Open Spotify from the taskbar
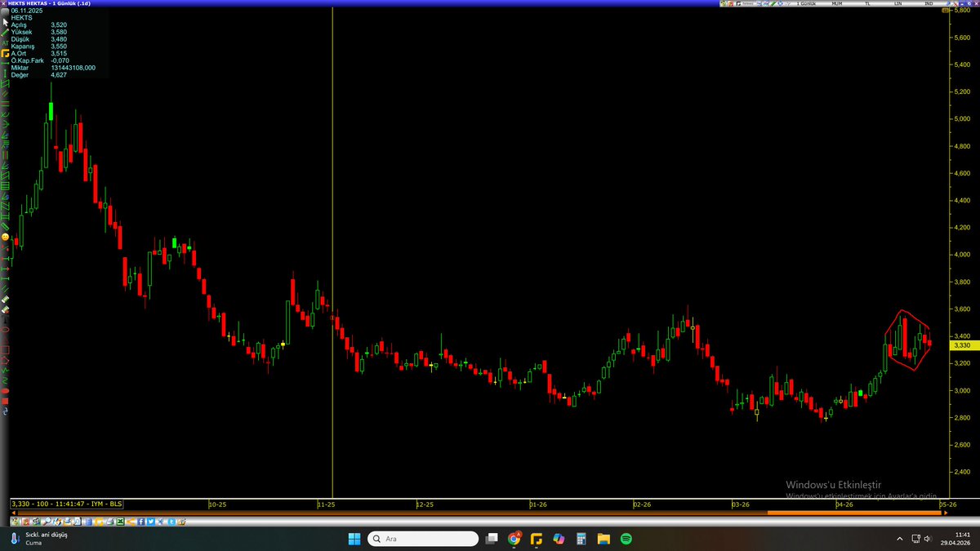This screenshot has height=551, width=980. click(626, 539)
